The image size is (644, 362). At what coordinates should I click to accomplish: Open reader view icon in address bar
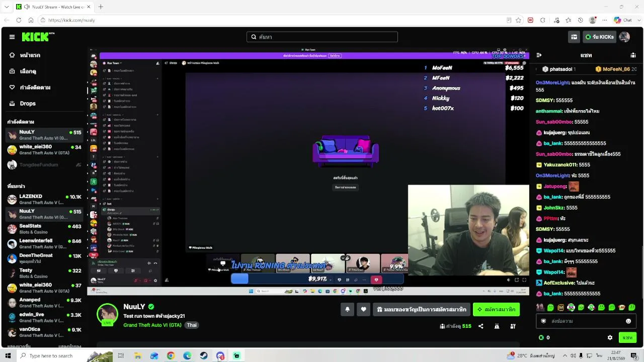509,20
